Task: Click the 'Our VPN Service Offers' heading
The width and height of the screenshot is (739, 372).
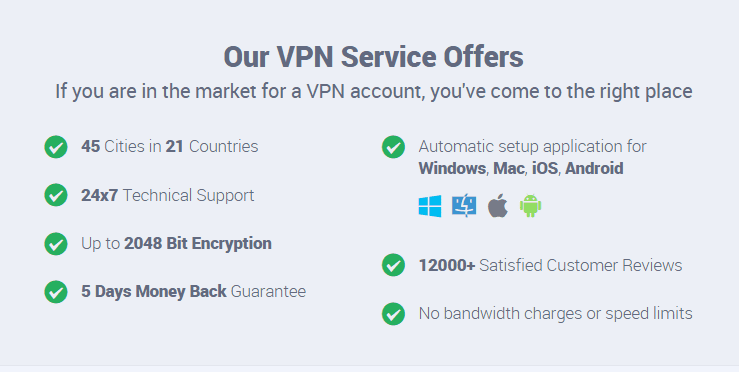Action: [373, 57]
